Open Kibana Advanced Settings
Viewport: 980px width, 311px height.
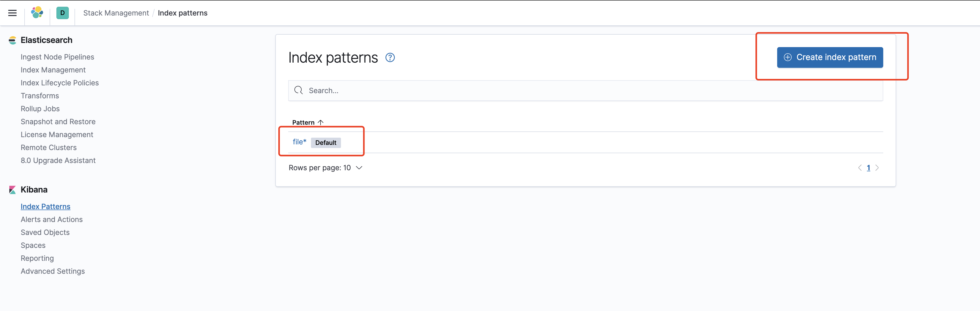coord(53,271)
